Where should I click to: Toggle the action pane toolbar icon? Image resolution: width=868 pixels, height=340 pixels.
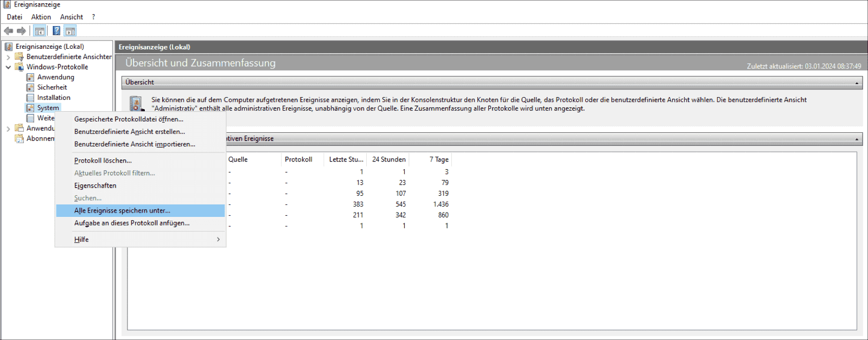71,31
